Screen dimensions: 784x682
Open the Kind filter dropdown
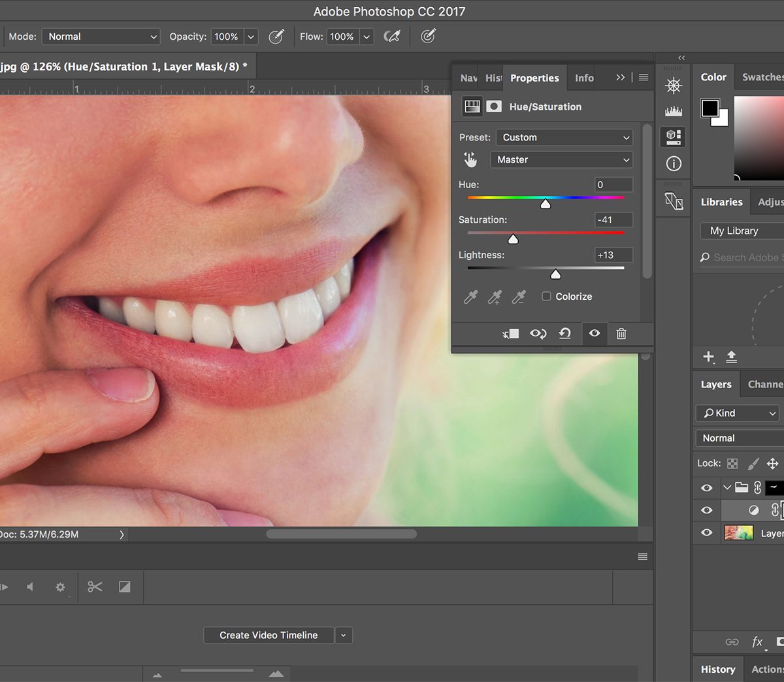coord(738,413)
